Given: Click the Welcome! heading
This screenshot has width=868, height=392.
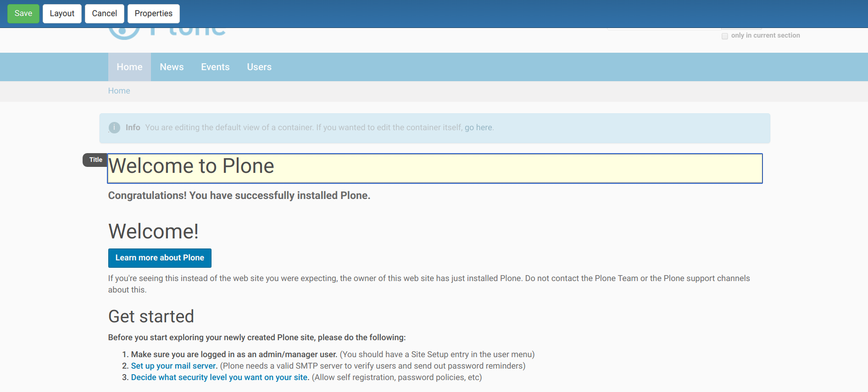Looking at the screenshot, I should 153,231.
